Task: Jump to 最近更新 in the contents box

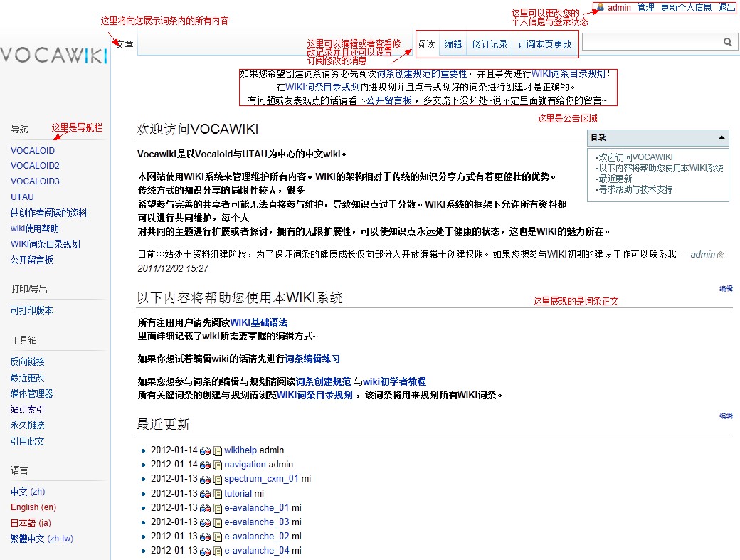Action: pos(615,179)
